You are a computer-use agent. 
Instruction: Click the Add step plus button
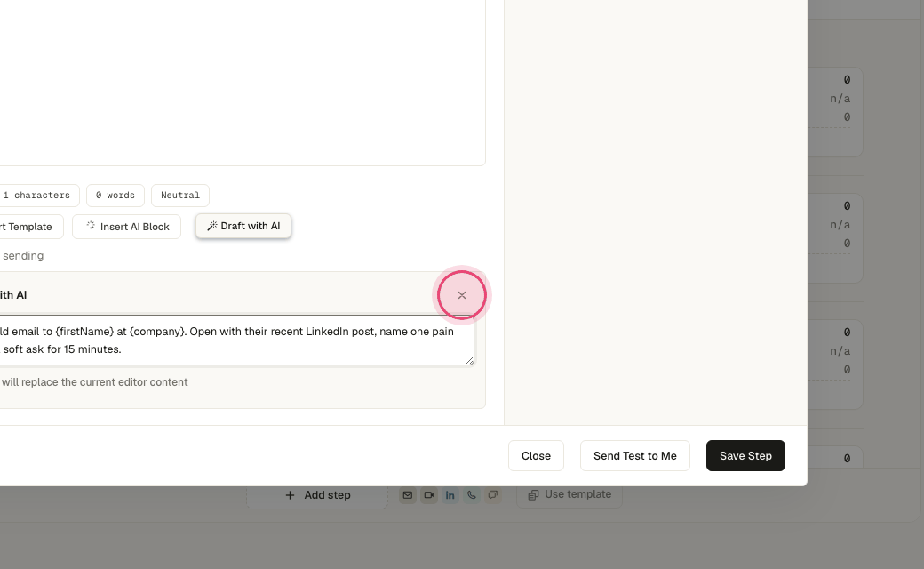point(317,494)
